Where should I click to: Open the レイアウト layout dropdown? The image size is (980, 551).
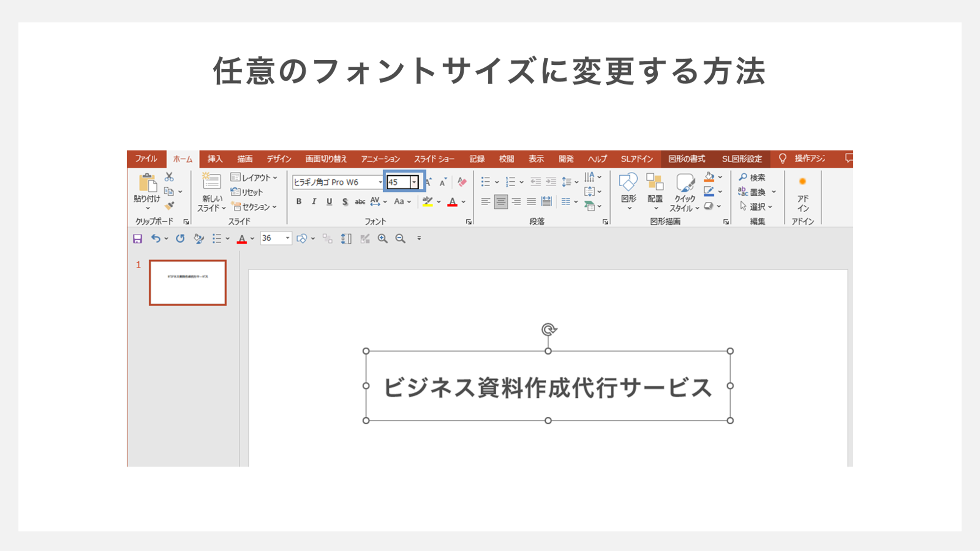(x=254, y=177)
